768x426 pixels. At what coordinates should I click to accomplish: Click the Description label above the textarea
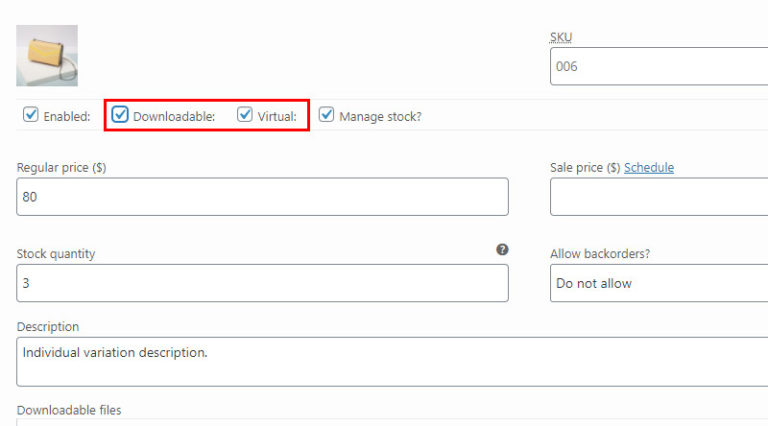(x=48, y=327)
